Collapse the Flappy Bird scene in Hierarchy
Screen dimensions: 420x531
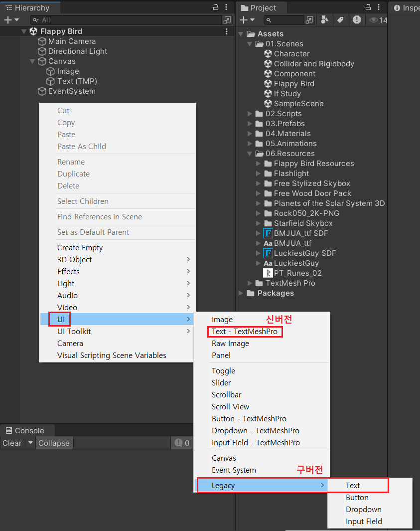(x=24, y=31)
